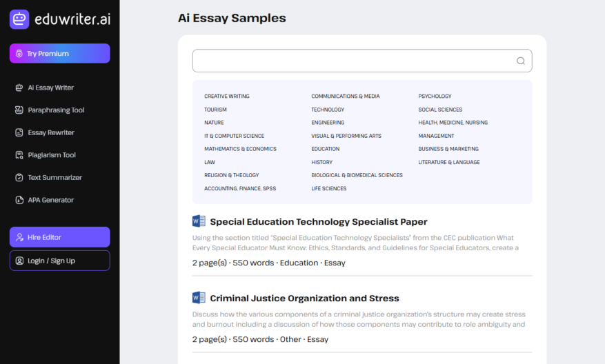Select Visual & Performing Arts category
The image size is (605, 364).
[346, 136]
